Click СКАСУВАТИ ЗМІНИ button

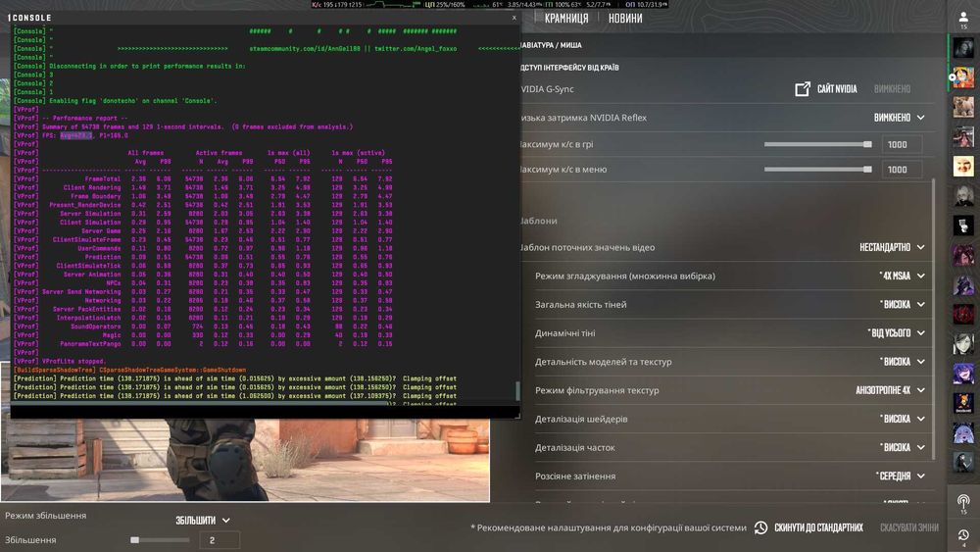click(x=909, y=527)
